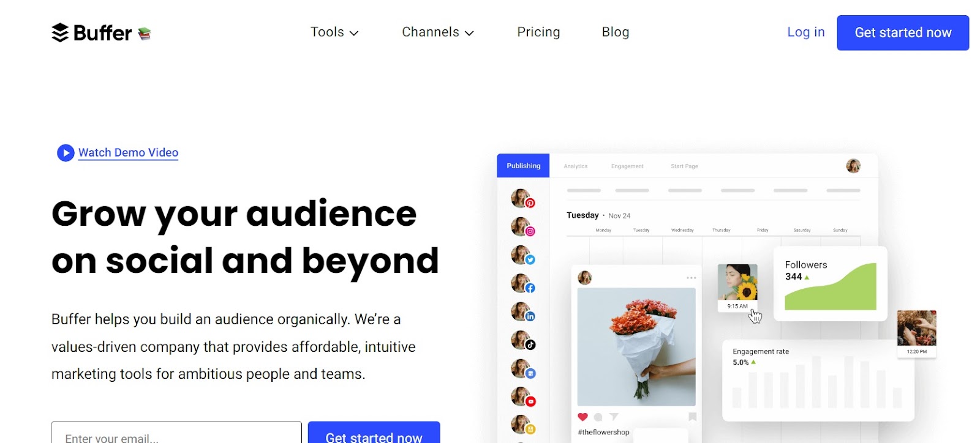980x443 pixels.
Task: Select the LinkedIn profile avatar in sidebar
Action: [522, 312]
